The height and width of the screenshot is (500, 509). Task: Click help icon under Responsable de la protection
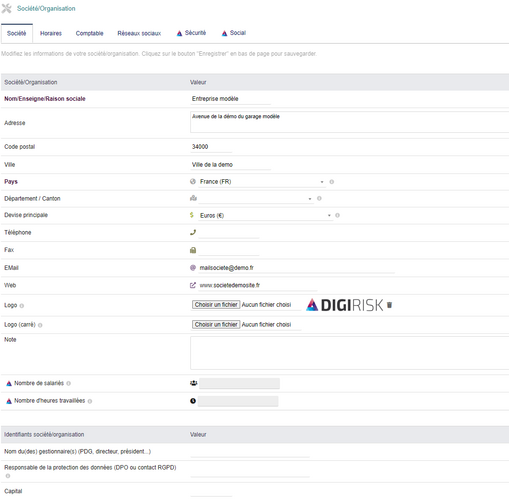coord(8,476)
